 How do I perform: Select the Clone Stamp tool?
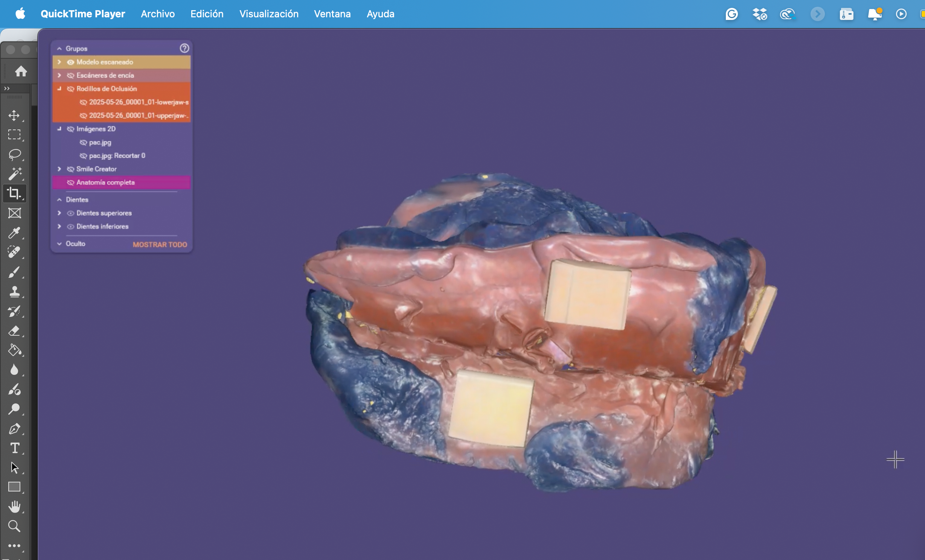tap(15, 292)
